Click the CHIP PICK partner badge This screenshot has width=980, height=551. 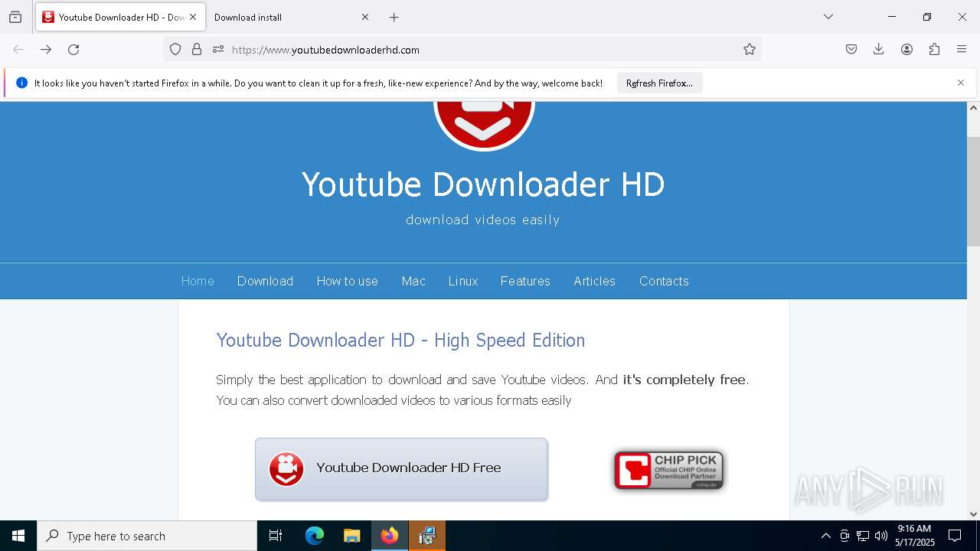coord(668,470)
